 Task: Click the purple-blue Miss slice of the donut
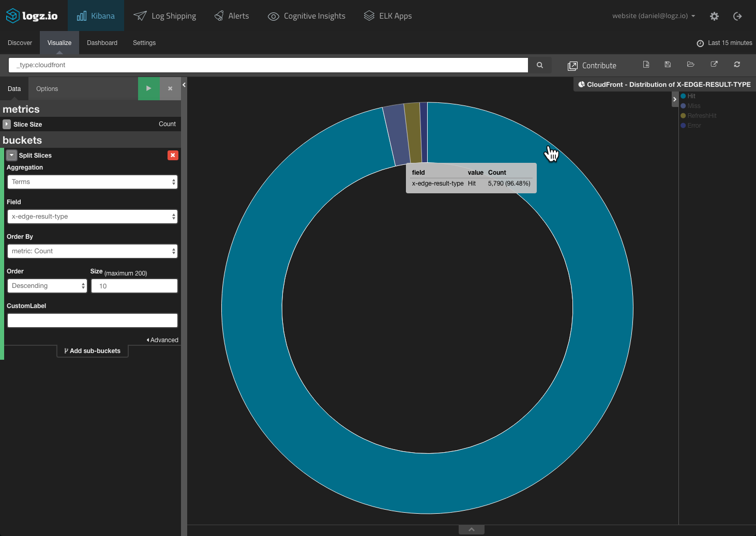tap(397, 134)
